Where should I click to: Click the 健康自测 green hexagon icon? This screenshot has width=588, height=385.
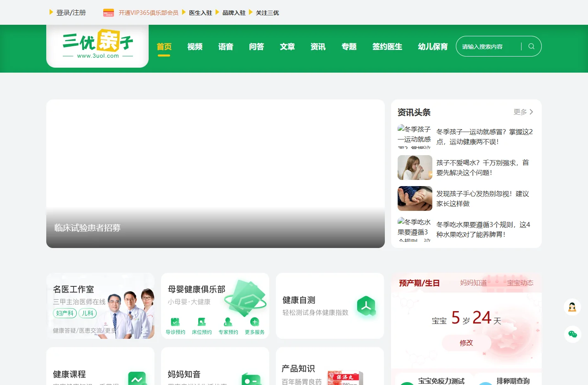(366, 306)
